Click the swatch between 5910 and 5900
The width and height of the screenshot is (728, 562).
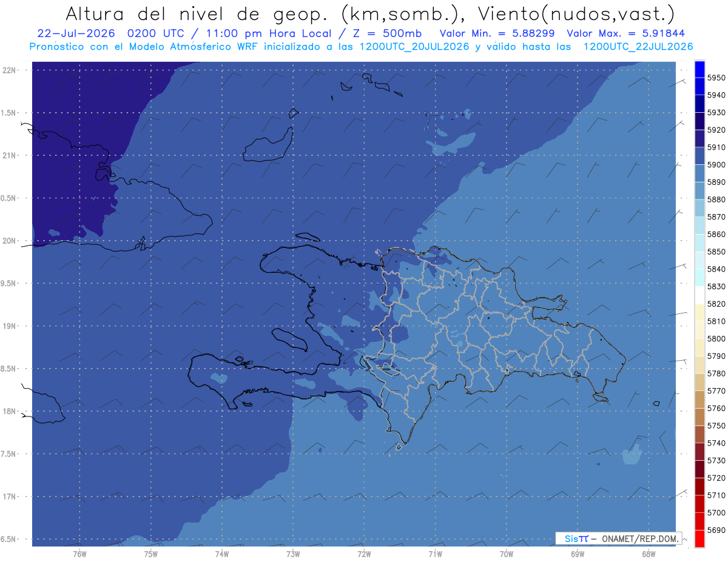tap(699, 156)
